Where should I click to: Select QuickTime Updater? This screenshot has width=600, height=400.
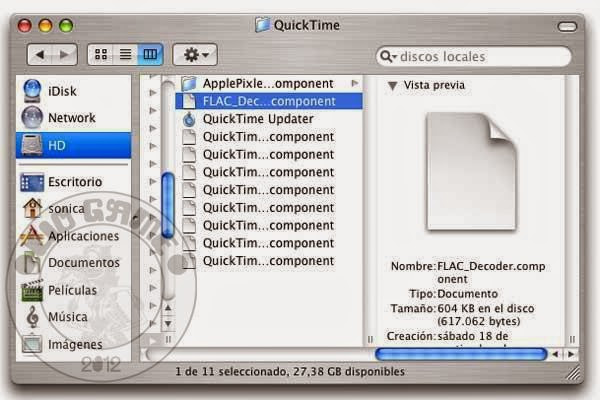268,119
